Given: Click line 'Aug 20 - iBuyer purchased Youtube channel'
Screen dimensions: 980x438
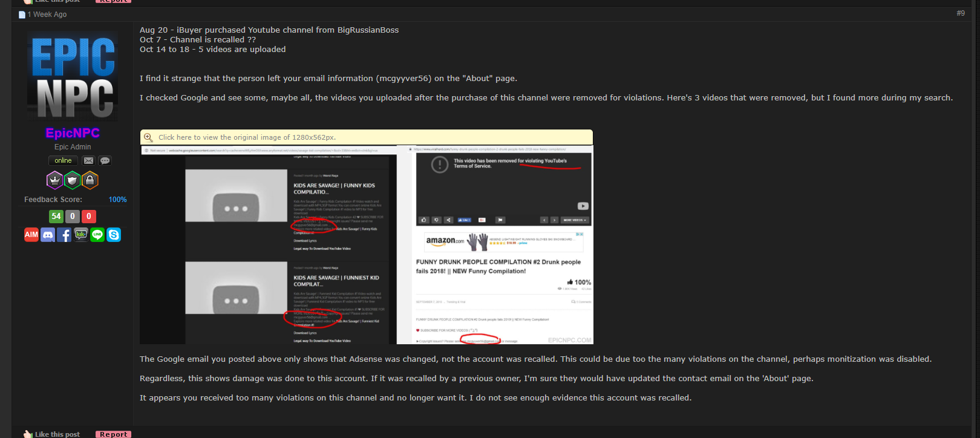Looking at the screenshot, I should tap(269, 30).
